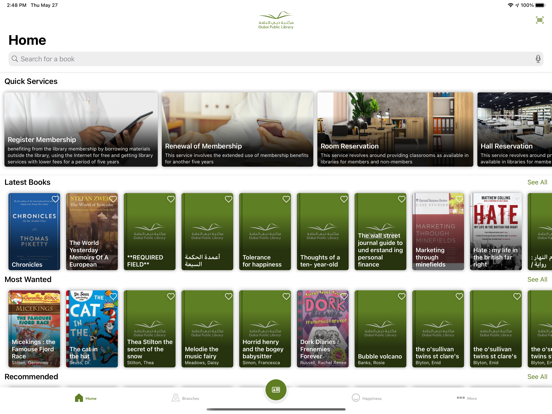Favorite The World of Yesterday book

(113, 199)
